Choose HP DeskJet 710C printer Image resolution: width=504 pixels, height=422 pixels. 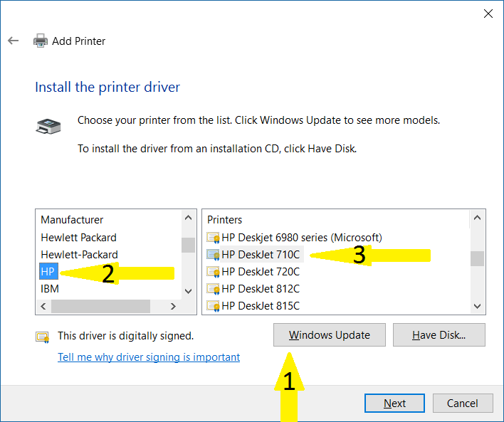261,254
